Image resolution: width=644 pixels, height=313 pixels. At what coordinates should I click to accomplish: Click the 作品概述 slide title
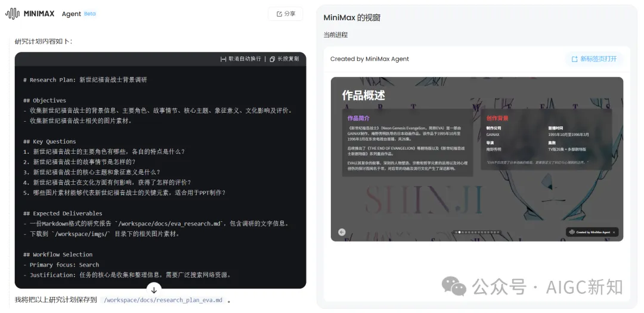[364, 95]
